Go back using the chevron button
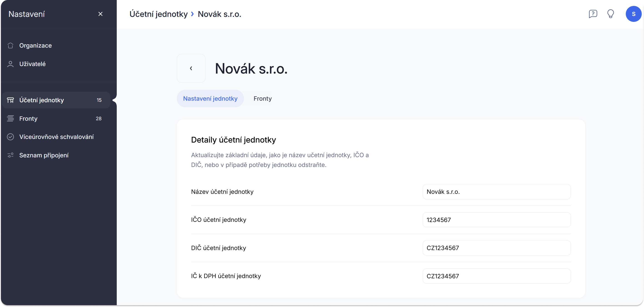 191,68
